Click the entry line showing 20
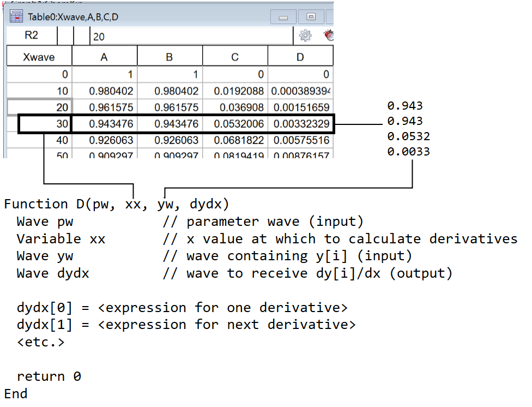The height and width of the screenshot is (407, 532). click(191, 37)
